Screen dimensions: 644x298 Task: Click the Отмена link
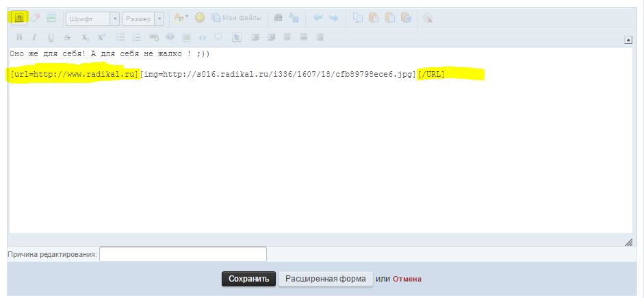tap(407, 279)
